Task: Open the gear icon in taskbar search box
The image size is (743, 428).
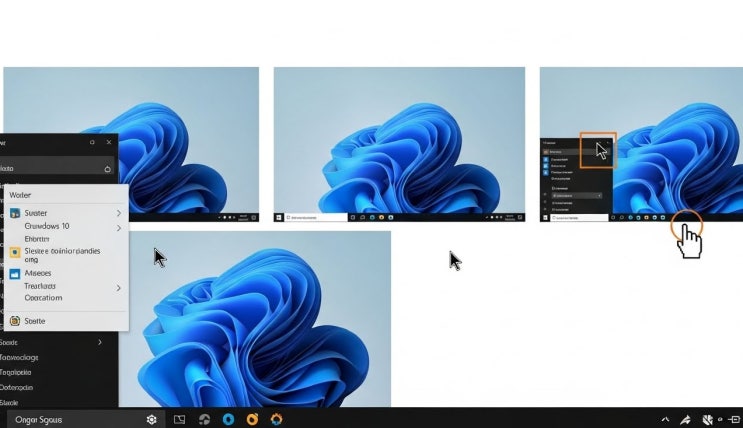Action: click(152, 419)
